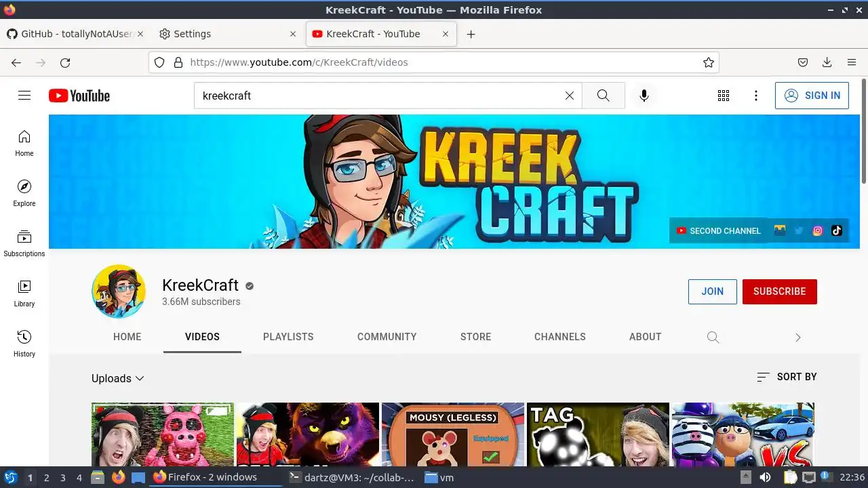Screen dimensions: 868x488
Task: Open YouTube settings three-dot menu
Action: (756, 96)
